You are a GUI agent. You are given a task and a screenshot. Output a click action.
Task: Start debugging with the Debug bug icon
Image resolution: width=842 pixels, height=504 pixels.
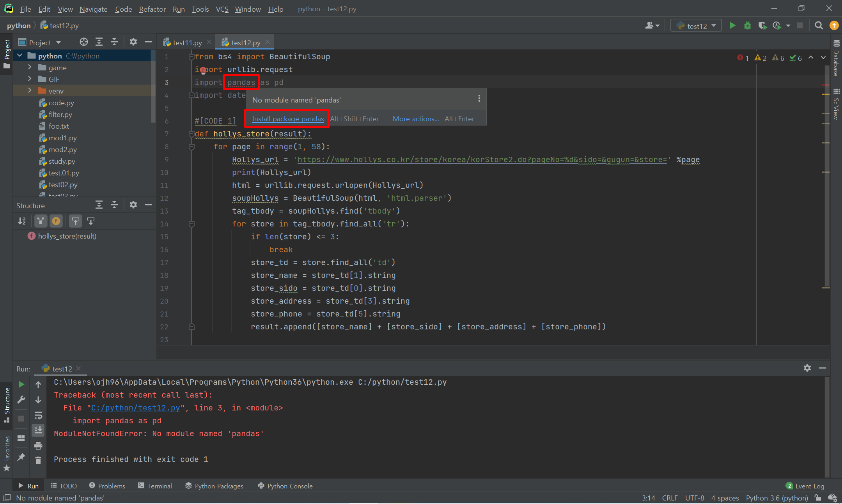click(747, 26)
